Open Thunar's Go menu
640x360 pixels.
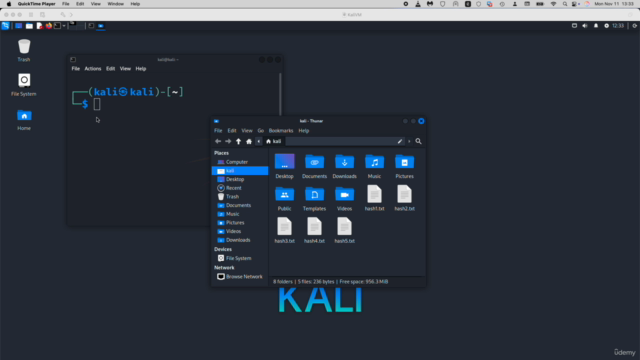pos(260,131)
